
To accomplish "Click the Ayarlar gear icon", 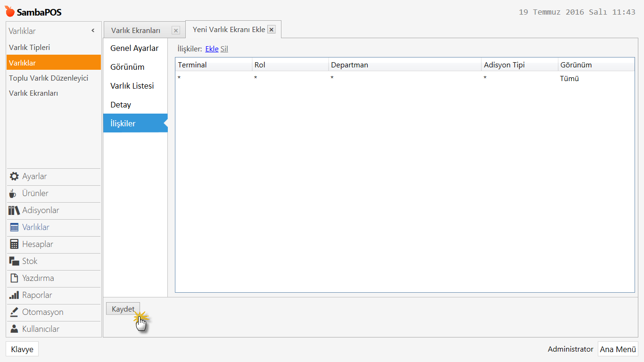I will [14, 176].
